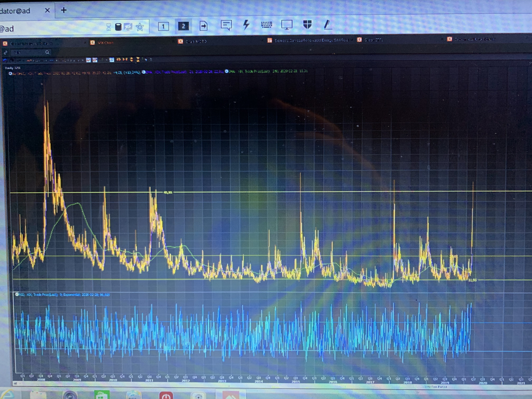Click the lightning bolt icon in top toolbar
This screenshot has height=399, width=532.
point(246,25)
